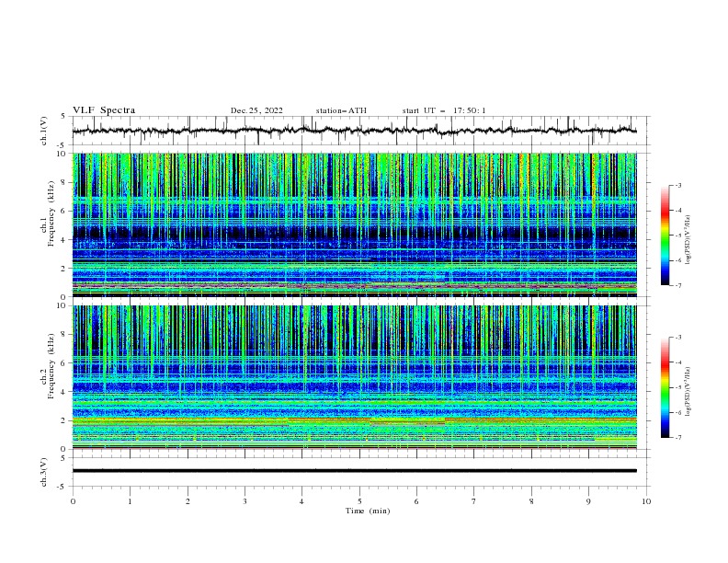The height and width of the screenshot is (563, 728).
Task: Click the "-7" tick on ch.1 colorbar
Action: pos(678,285)
